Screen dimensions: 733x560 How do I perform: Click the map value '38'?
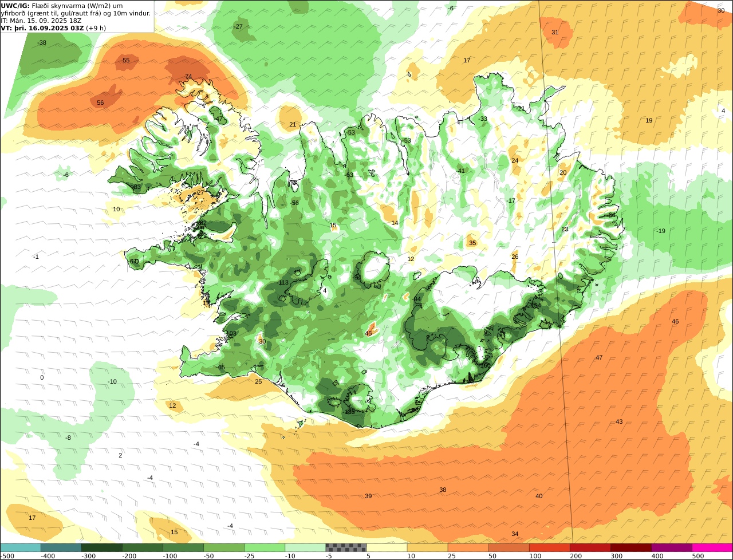(x=443, y=490)
